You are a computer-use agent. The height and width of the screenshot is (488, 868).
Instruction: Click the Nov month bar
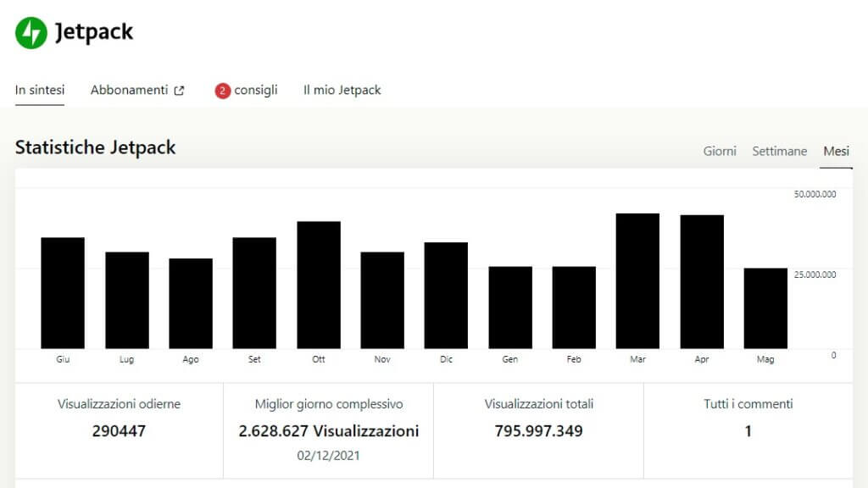click(x=382, y=301)
